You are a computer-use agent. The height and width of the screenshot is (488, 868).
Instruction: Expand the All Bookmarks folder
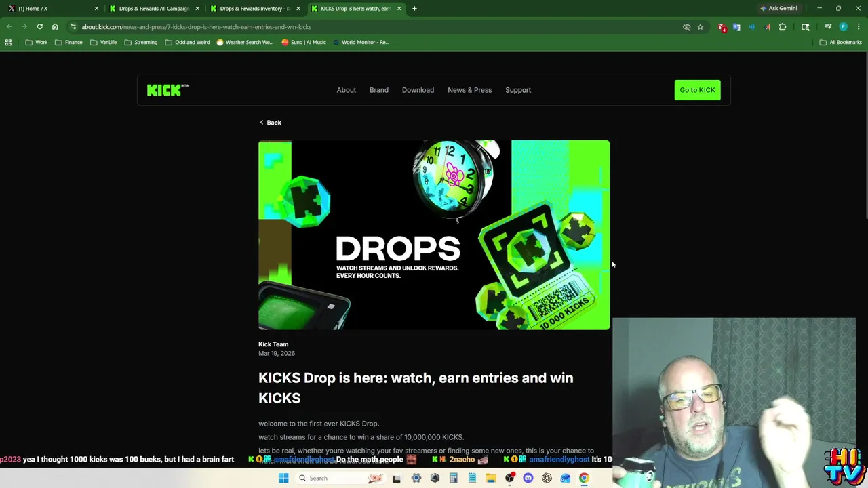840,42
